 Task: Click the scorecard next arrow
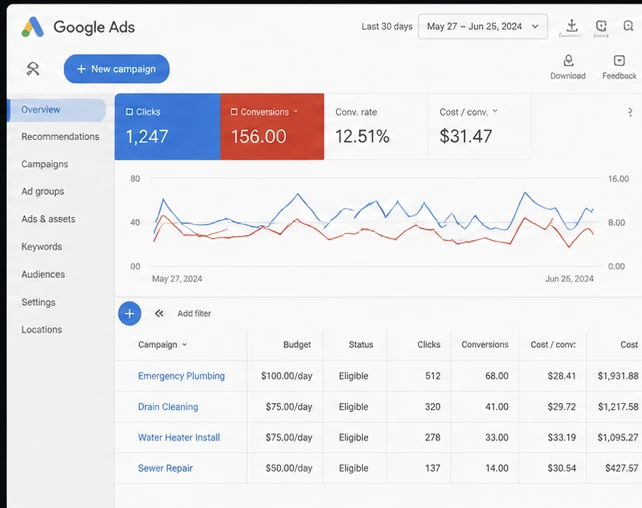pyautogui.click(x=630, y=112)
